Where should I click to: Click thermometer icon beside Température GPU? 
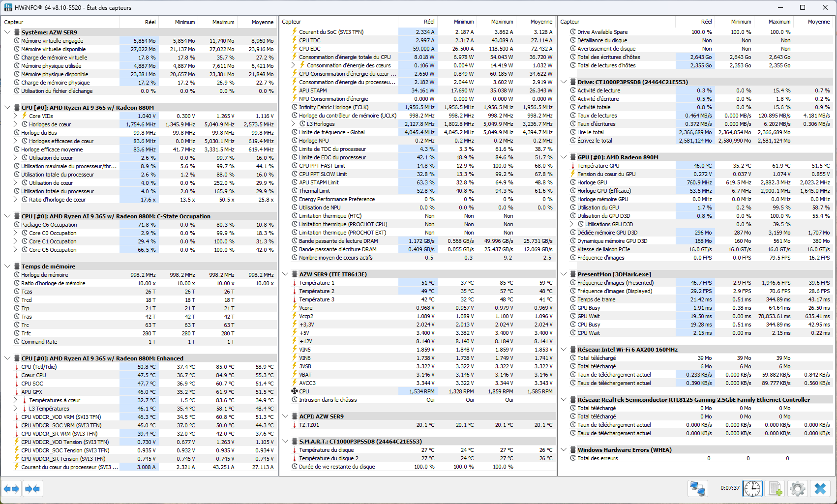(573, 166)
